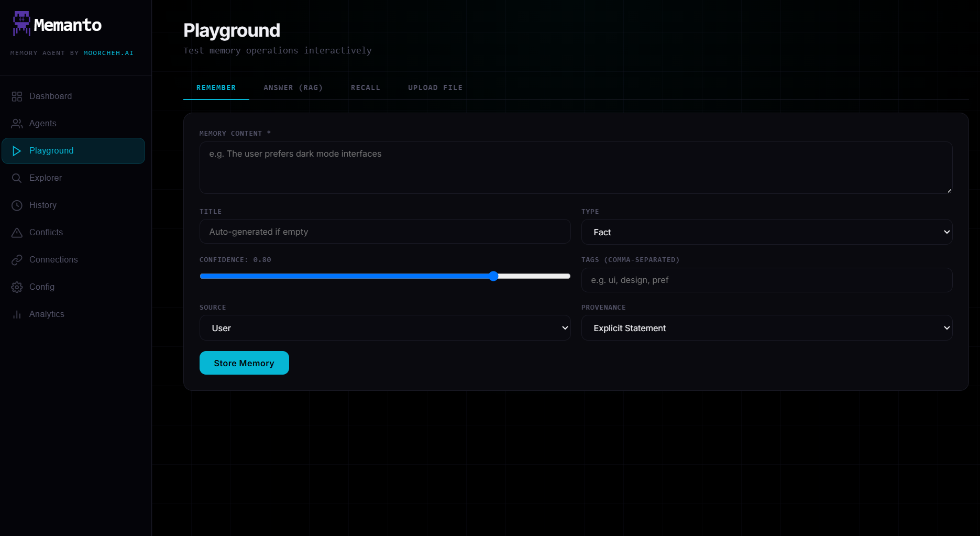The height and width of the screenshot is (536, 980).
Task: Click the Explorer magnifier icon
Action: point(17,178)
